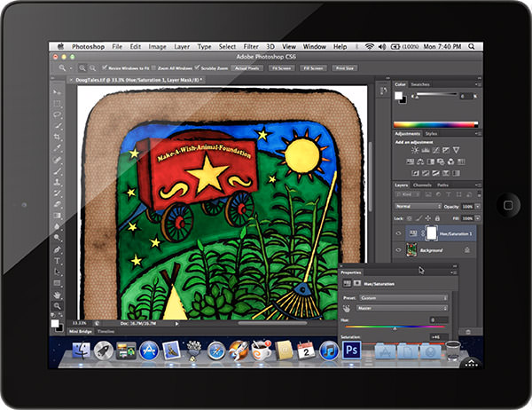532x410 pixels.
Task: Select the Spot Healing Brush tool
Action: 57,160
